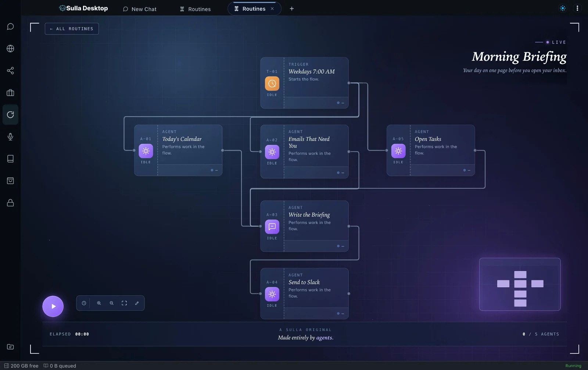The height and width of the screenshot is (370, 588).
Task: Zoom in on the routine canvas
Action: pos(99,303)
